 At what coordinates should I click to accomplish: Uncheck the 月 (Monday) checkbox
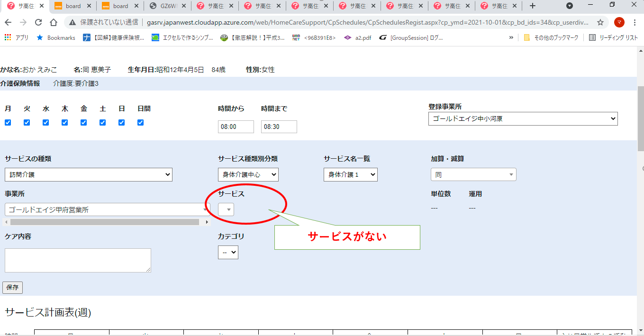pyautogui.click(x=8, y=122)
